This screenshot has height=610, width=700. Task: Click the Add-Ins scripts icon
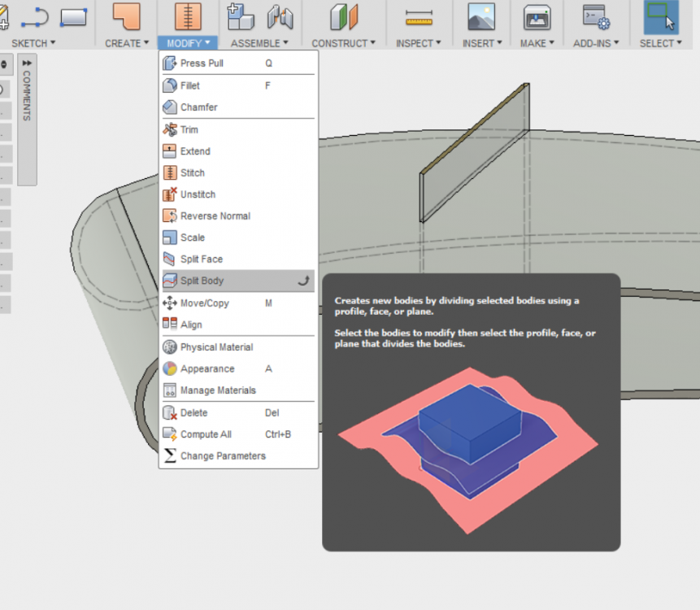pyautogui.click(x=596, y=17)
